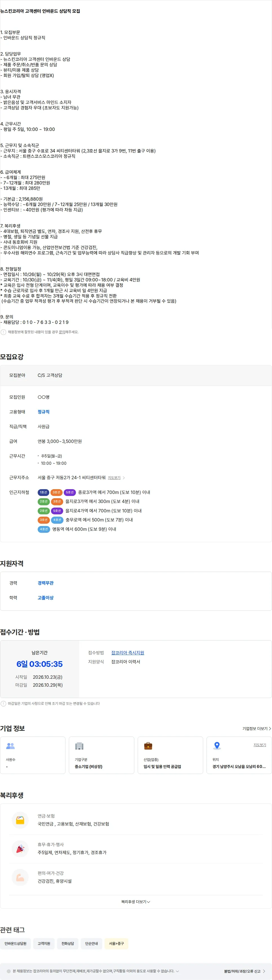Click the 3호선 badge on 충무로역 row
Viewport: 272px width, 980px height.
(44, 520)
